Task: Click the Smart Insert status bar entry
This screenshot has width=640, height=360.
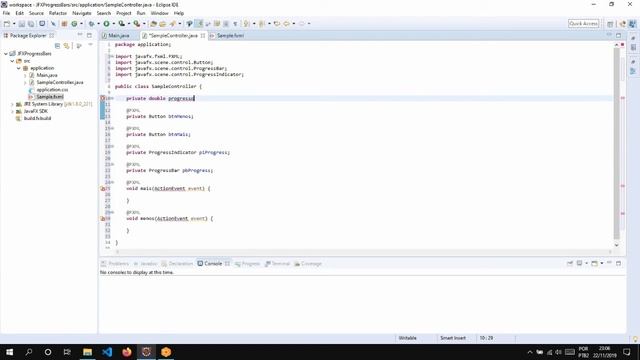Action: click(453, 338)
